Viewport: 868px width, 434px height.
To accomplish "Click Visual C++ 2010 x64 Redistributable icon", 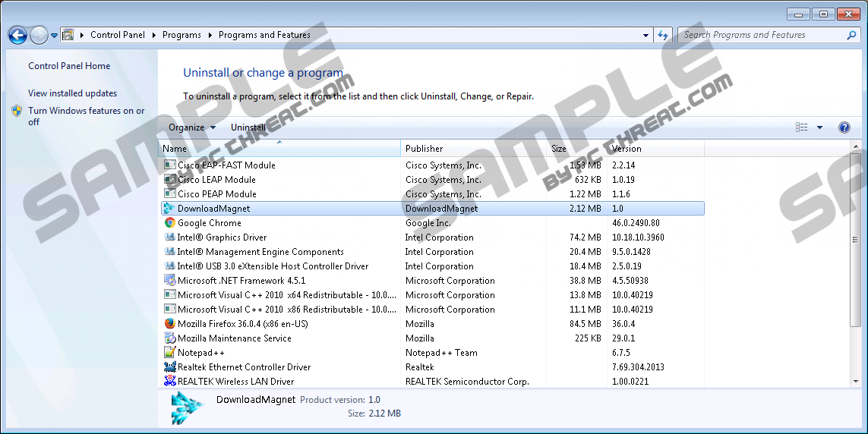I will tap(170, 294).
